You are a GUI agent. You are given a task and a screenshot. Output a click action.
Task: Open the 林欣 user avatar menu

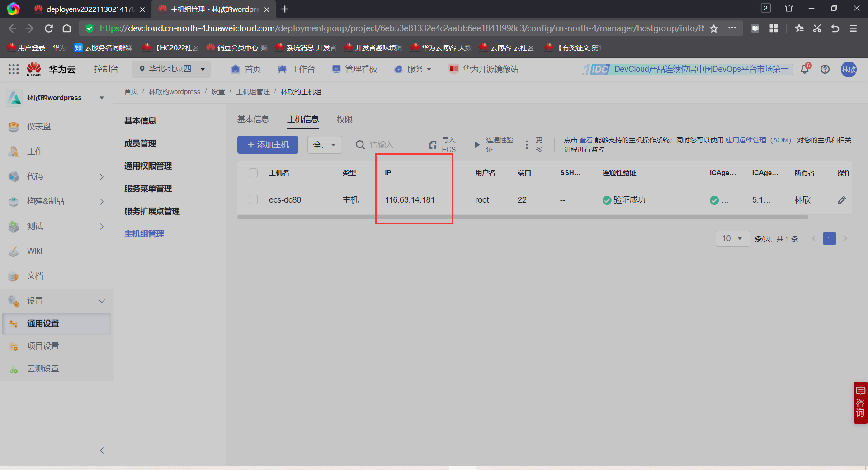click(x=849, y=69)
